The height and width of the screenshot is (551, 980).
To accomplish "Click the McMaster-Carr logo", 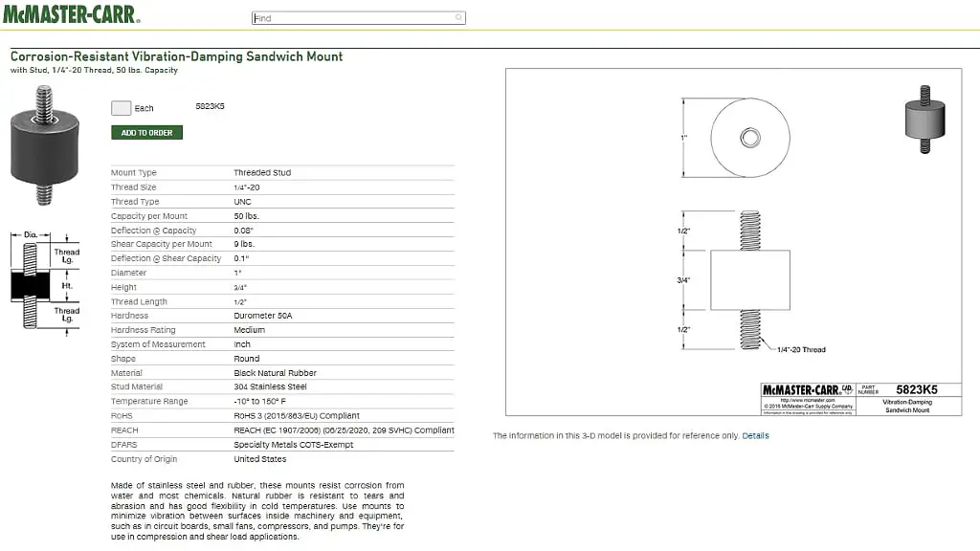I will pos(71,13).
